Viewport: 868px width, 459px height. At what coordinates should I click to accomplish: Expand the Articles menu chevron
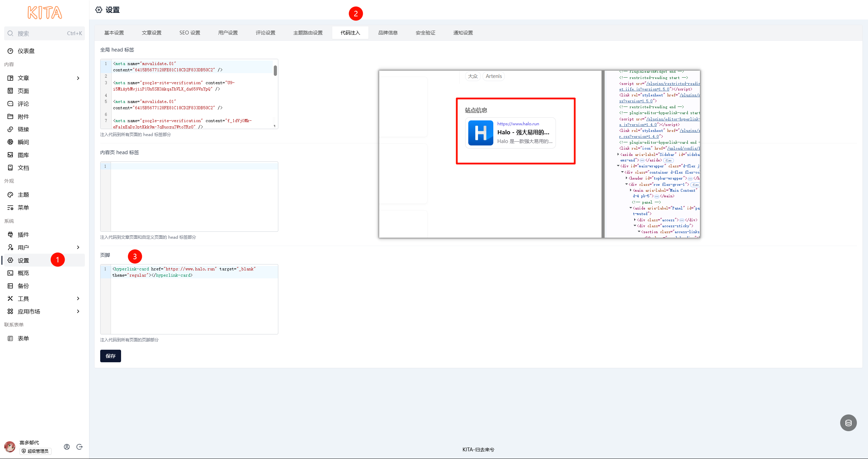(x=78, y=78)
